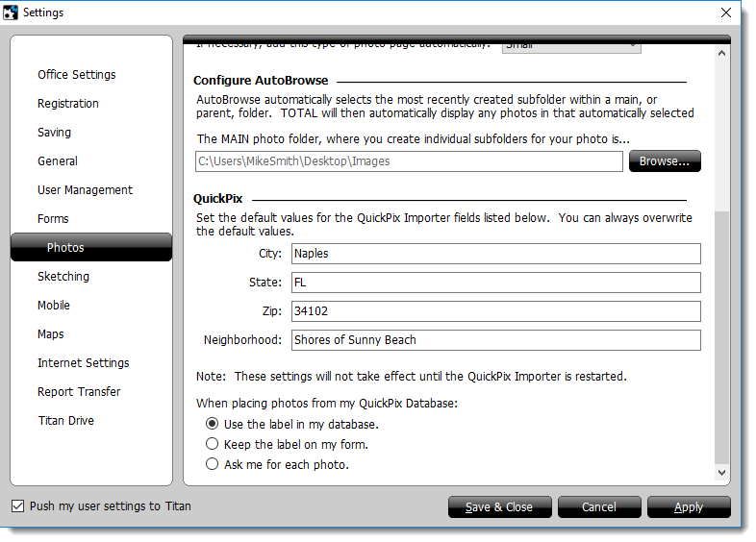Open the Office Settings section
This screenshot has height=542, width=756.
click(x=77, y=75)
